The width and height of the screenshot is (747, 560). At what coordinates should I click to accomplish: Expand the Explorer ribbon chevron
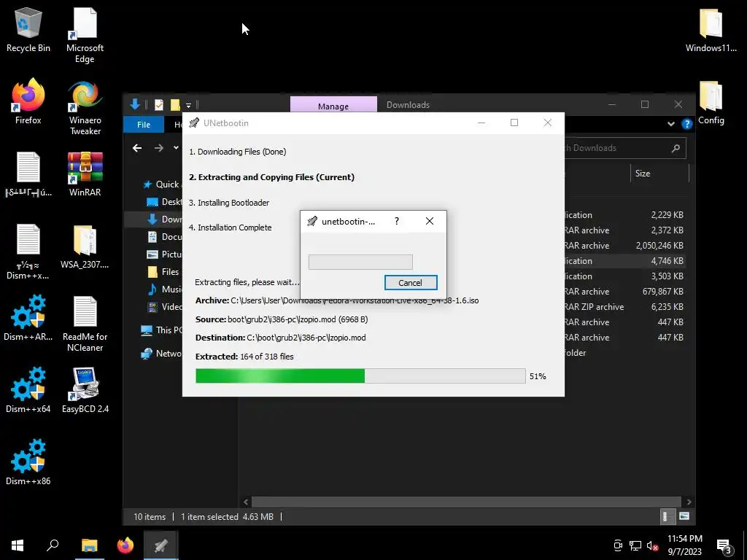click(671, 124)
